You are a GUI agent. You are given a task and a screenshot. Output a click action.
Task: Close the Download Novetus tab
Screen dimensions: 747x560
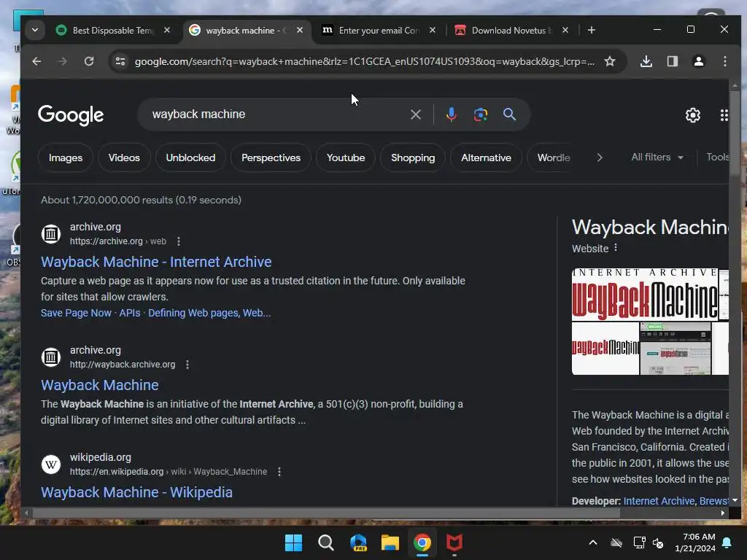click(x=565, y=30)
